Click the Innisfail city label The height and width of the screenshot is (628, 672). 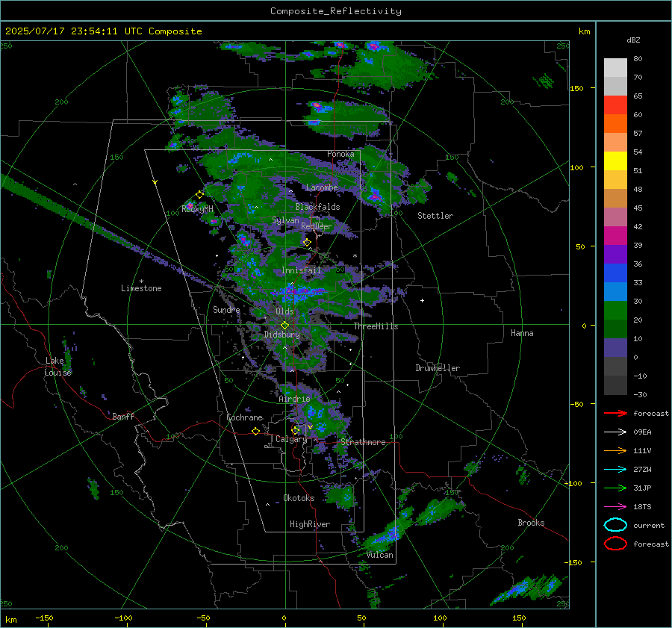click(301, 270)
